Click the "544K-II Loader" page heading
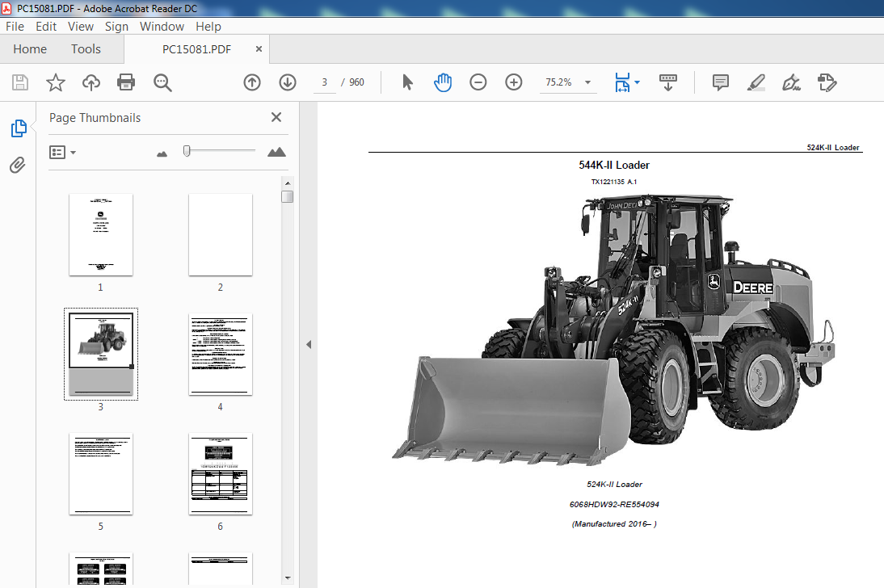This screenshot has width=884, height=588. coord(614,166)
